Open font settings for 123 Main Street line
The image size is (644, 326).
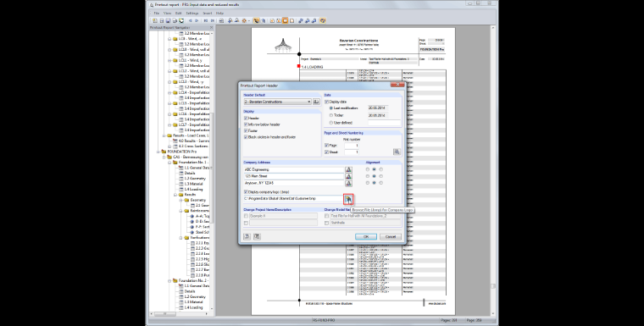[x=348, y=177]
